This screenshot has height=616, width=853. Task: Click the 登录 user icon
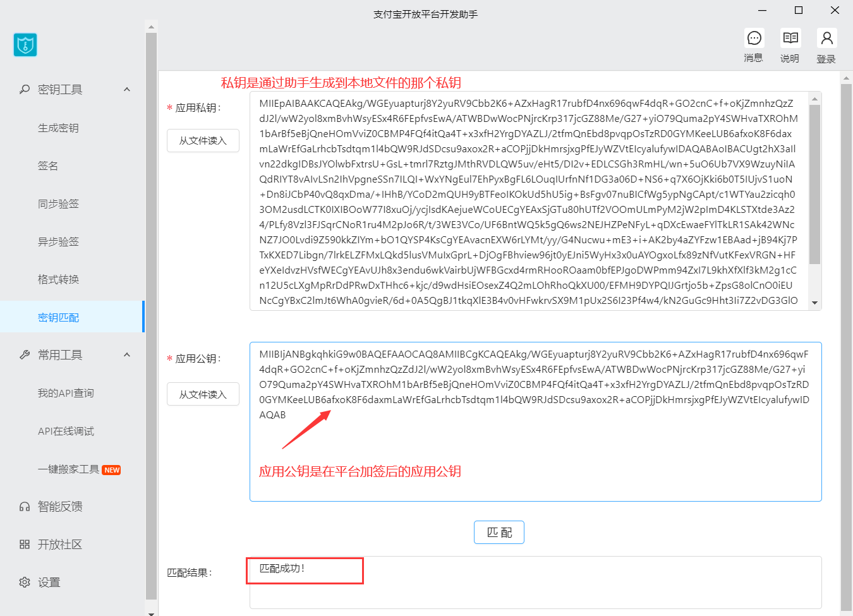[826, 39]
